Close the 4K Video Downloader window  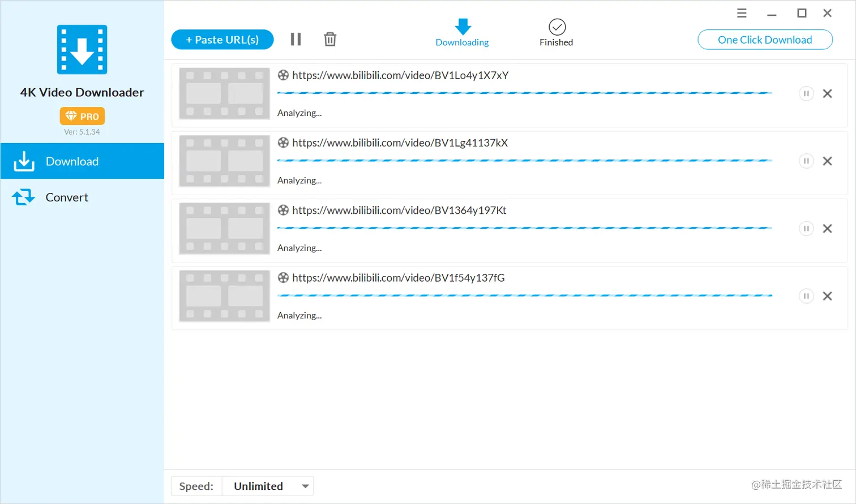828,13
